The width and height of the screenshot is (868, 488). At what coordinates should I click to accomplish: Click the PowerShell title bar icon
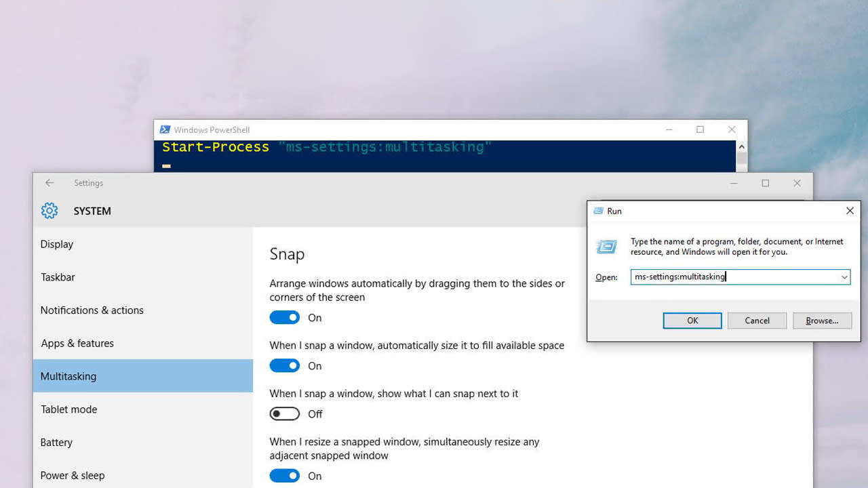(x=165, y=129)
